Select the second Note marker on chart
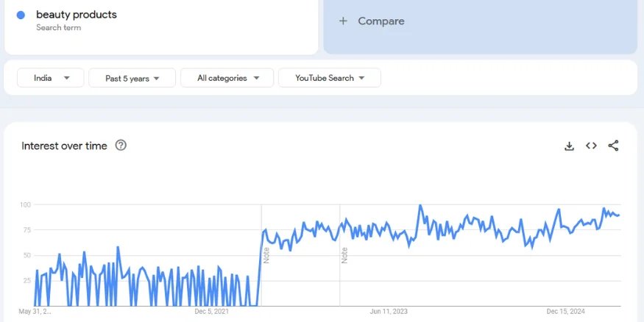 coord(344,255)
